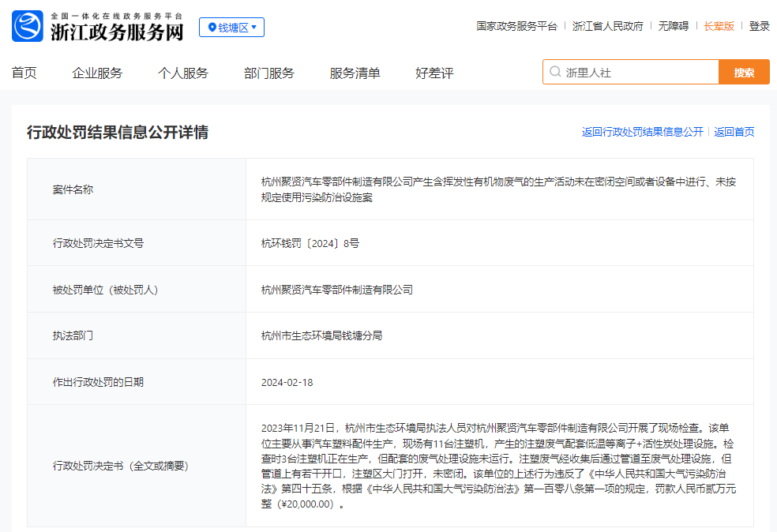The width and height of the screenshot is (777, 532).
Task: Focus the 浙里人社 search input field
Action: point(631,73)
